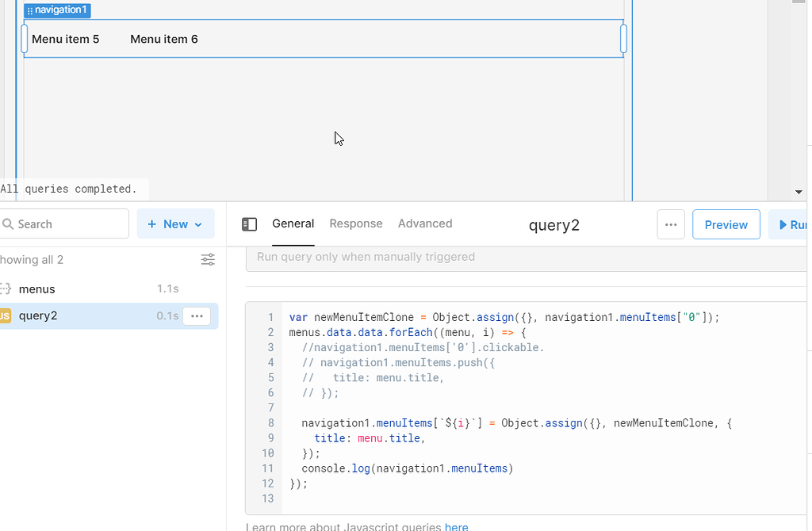Click the search magnifier icon
Screen dimensions: 812x531
[7, 223]
